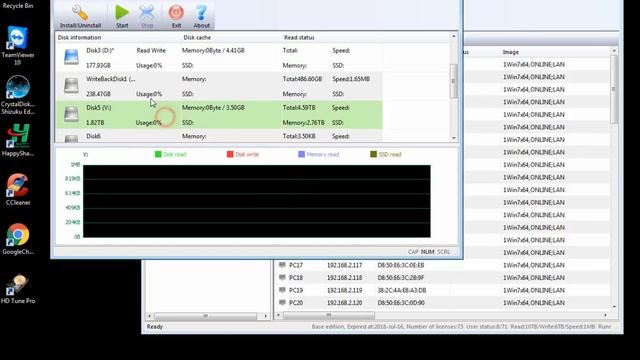Start the service with the green play icon
Viewport: 640px width, 360px height.
point(122,12)
